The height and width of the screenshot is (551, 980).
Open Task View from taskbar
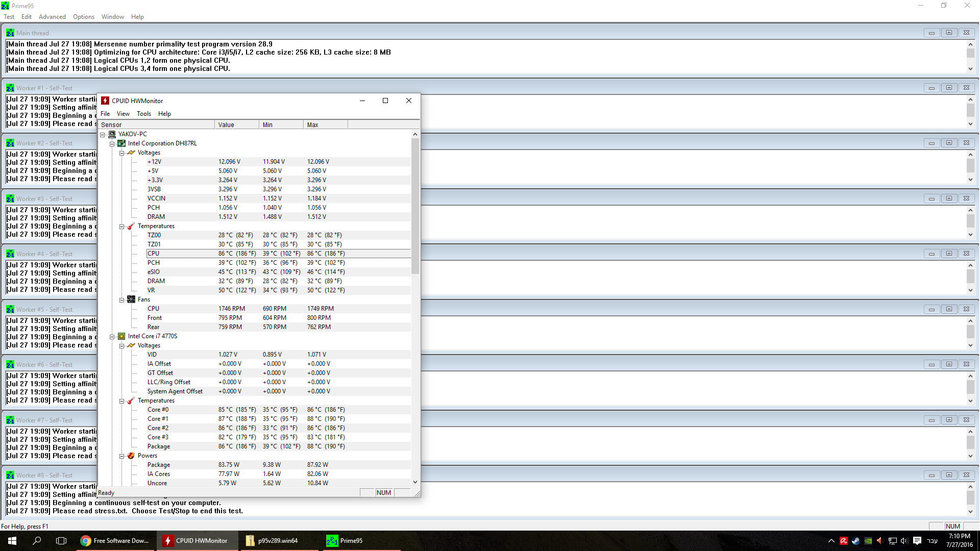[61, 541]
